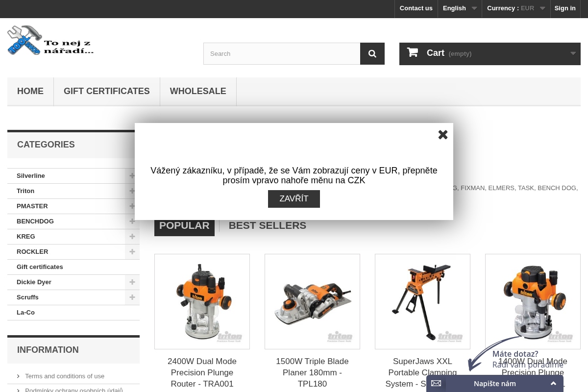588x392 pixels.
Task: Open the SuperJaws XXL product image
Action: tap(422, 301)
